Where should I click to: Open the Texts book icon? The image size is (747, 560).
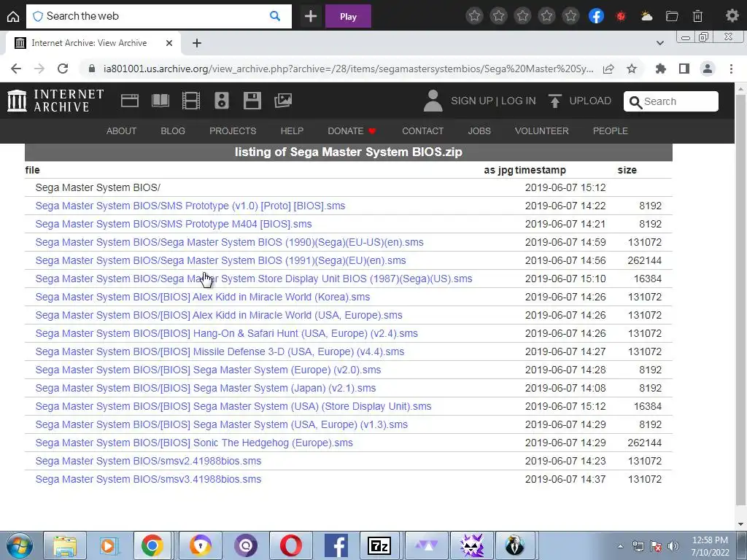point(160,101)
